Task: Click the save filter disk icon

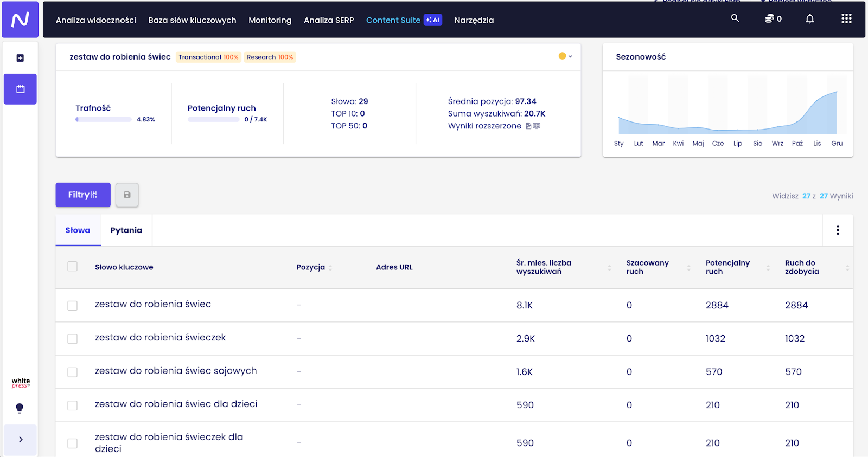Action: click(127, 195)
